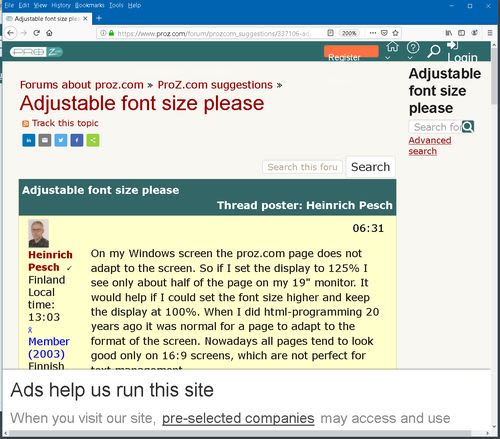500x439 pixels.
Task: Expand the chevron under the help icon
Action: coord(410,58)
